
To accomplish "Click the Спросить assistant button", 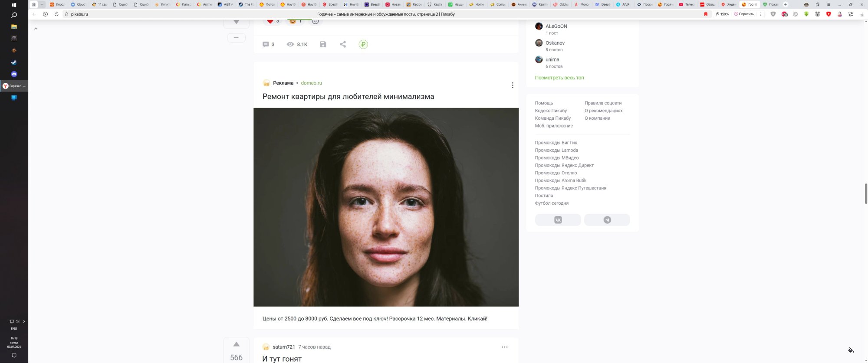I will point(744,14).
